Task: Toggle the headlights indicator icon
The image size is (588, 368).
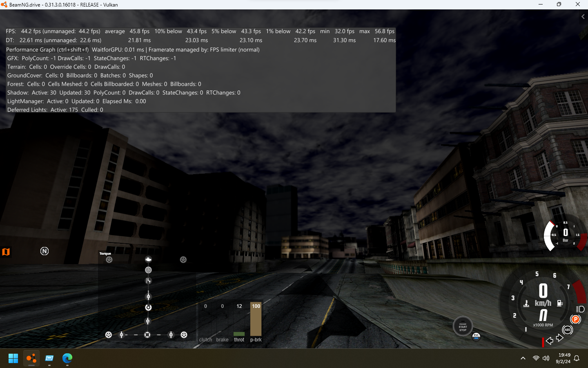Action: 580,309
